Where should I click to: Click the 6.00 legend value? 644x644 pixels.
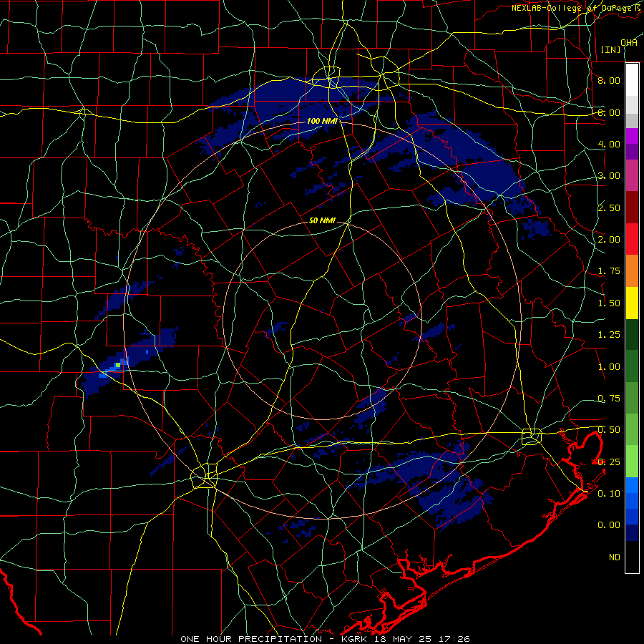click(609, 112)
